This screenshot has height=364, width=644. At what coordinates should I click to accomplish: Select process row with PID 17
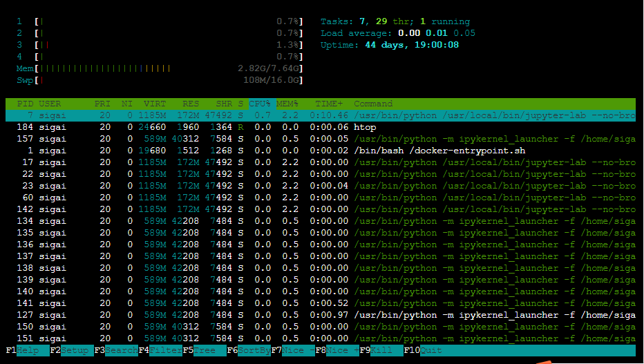point(321,162)
